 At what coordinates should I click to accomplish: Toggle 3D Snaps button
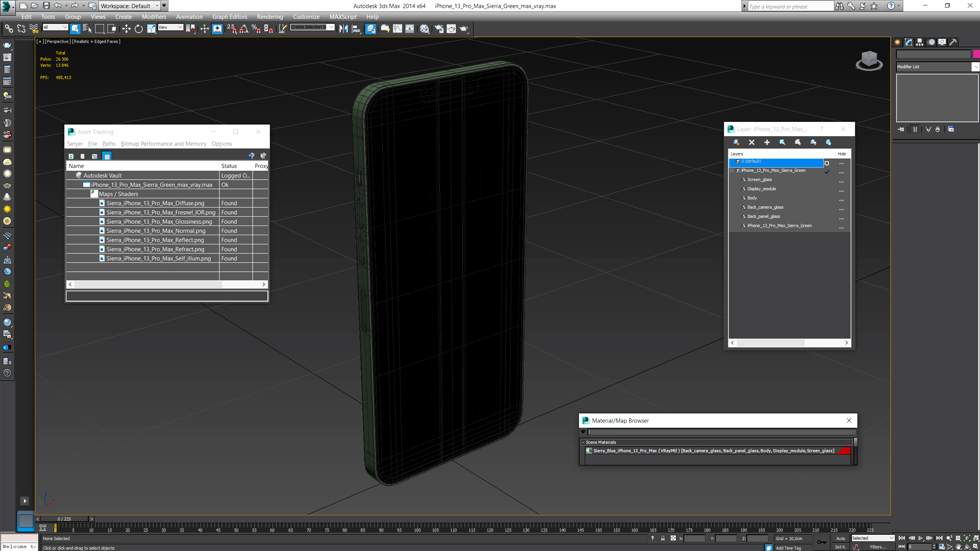(232, 29)
